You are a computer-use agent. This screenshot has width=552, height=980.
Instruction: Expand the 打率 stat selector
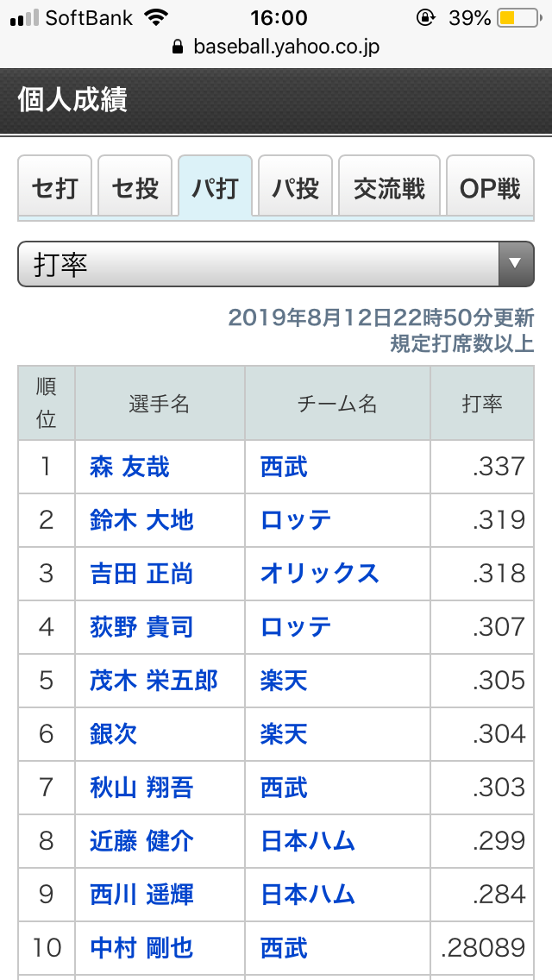click(276, 264)
